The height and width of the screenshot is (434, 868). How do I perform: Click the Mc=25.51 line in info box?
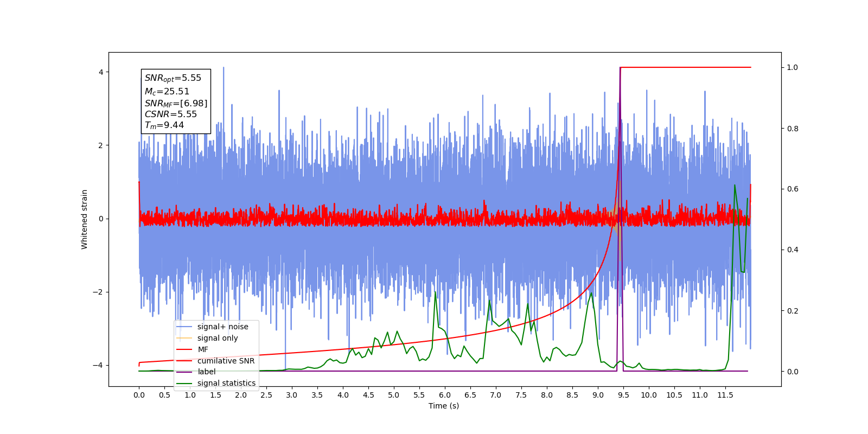click(x=167, y=92)
